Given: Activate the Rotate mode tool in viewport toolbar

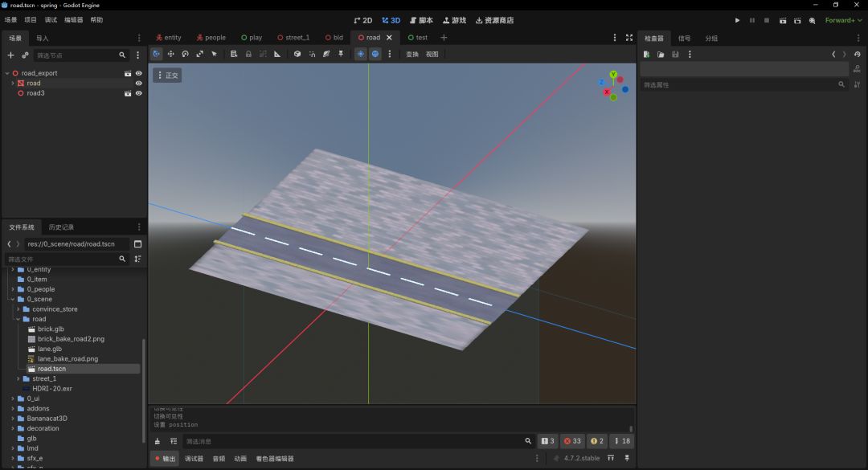Looking at the screenshot, I should tap(186, 54).
